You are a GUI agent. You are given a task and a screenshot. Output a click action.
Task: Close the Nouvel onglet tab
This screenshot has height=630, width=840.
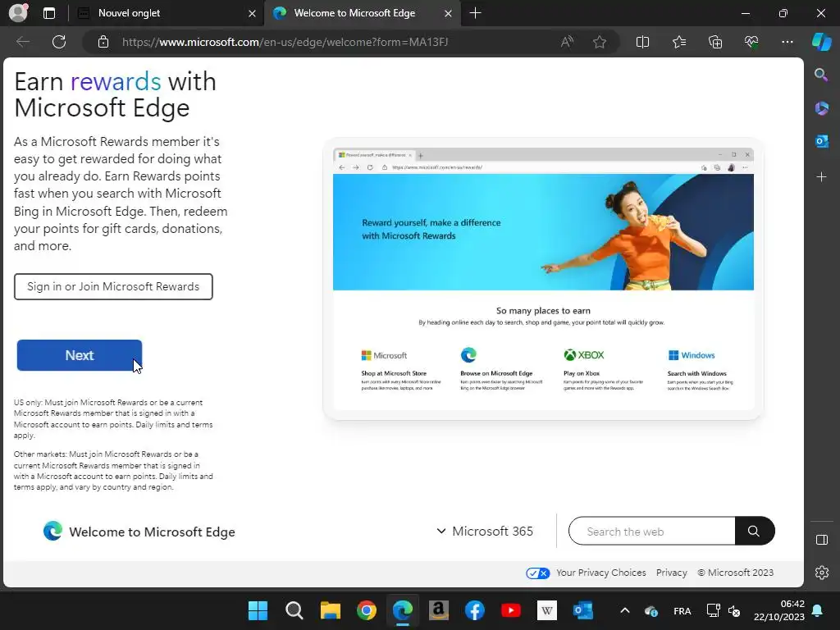point(252,13)
